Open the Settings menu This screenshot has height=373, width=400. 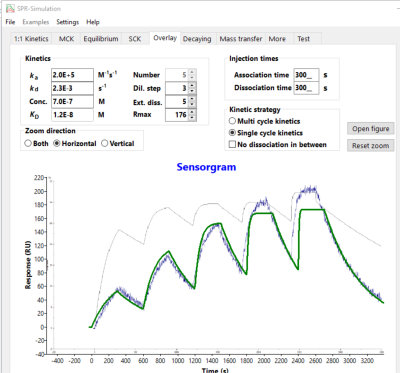point(68,22)
